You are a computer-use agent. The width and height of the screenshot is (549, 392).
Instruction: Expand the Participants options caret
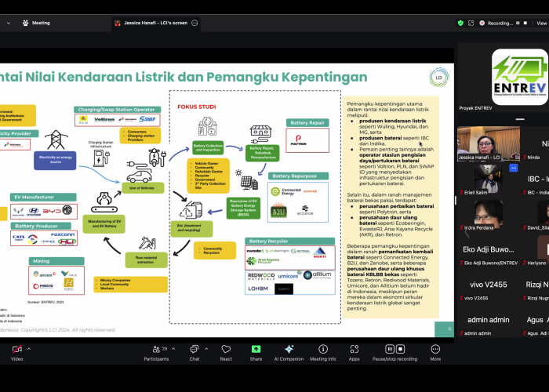click(x=173, y=349)
